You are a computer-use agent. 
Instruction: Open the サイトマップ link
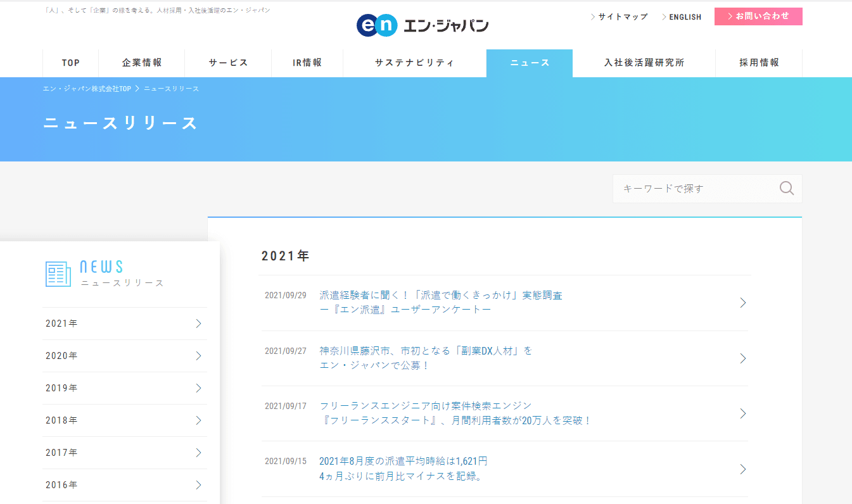[622, 17]
